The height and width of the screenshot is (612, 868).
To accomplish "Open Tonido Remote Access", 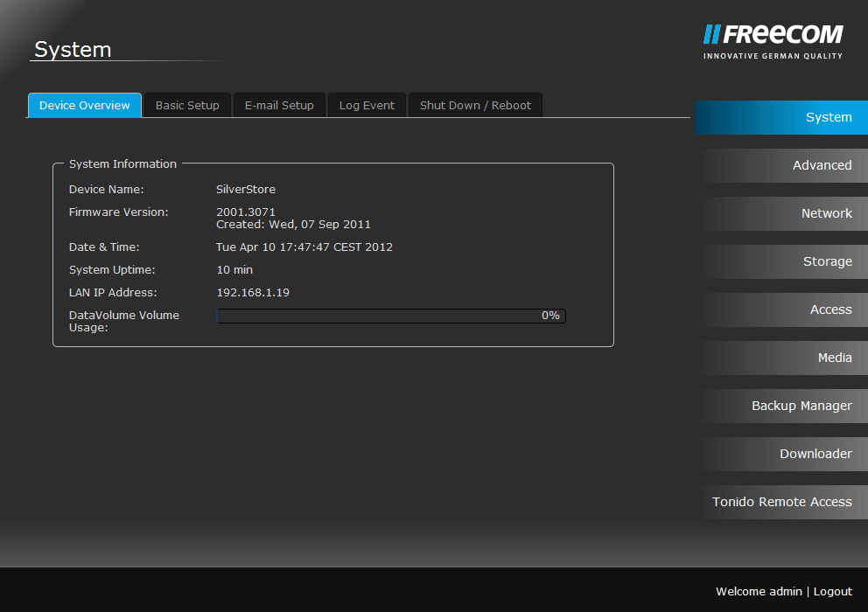I will [x=781, y=503].
